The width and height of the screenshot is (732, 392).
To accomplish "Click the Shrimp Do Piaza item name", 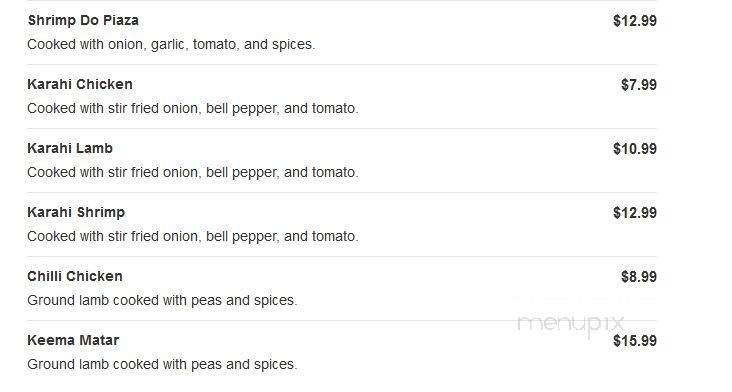I will [83, 21].
